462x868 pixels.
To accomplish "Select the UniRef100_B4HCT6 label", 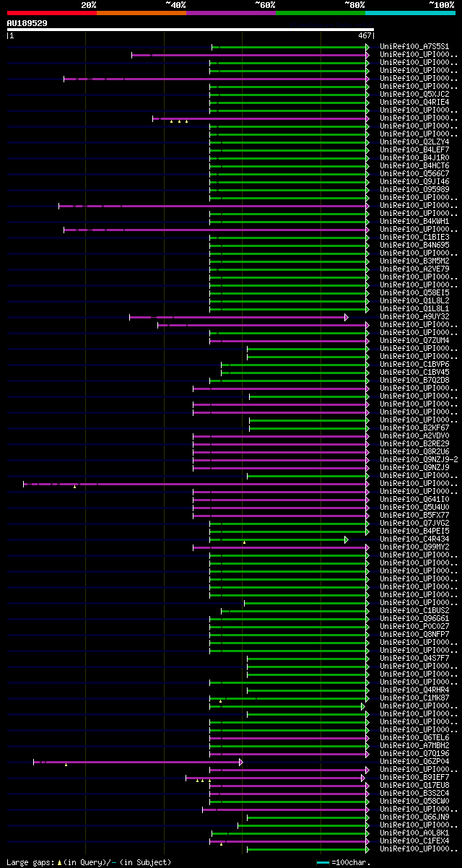I will click(414, 165).
